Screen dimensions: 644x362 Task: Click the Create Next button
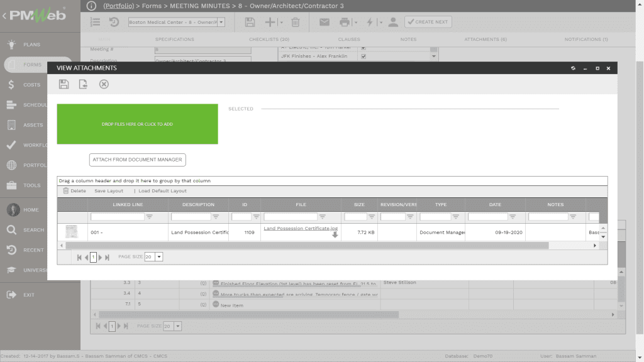[x=428, y=22]
